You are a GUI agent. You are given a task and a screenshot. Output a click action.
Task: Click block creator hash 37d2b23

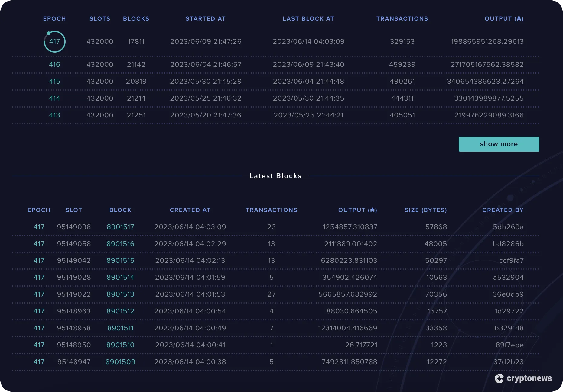509,362
